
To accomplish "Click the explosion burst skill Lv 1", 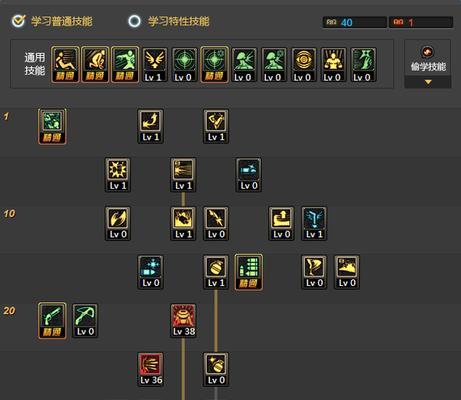I will tap(118, 175).
